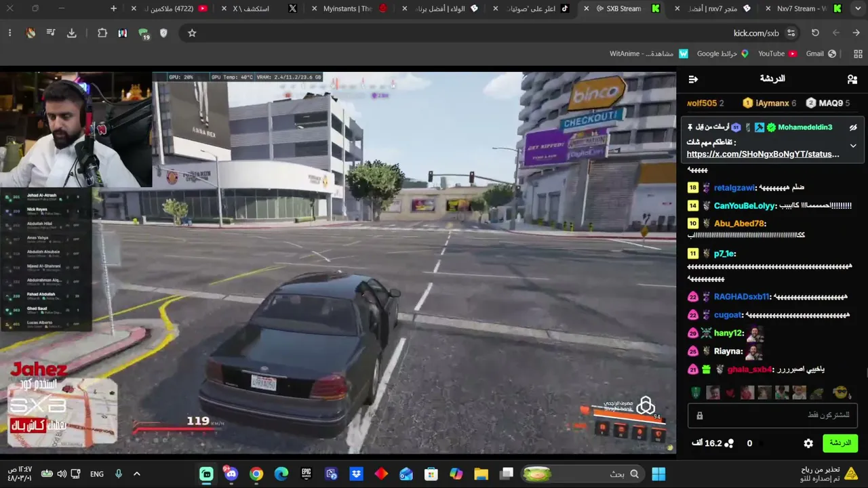Switch to the nxv7 store tab
This screenshot has height=488, width=868.
click(713, 9)
